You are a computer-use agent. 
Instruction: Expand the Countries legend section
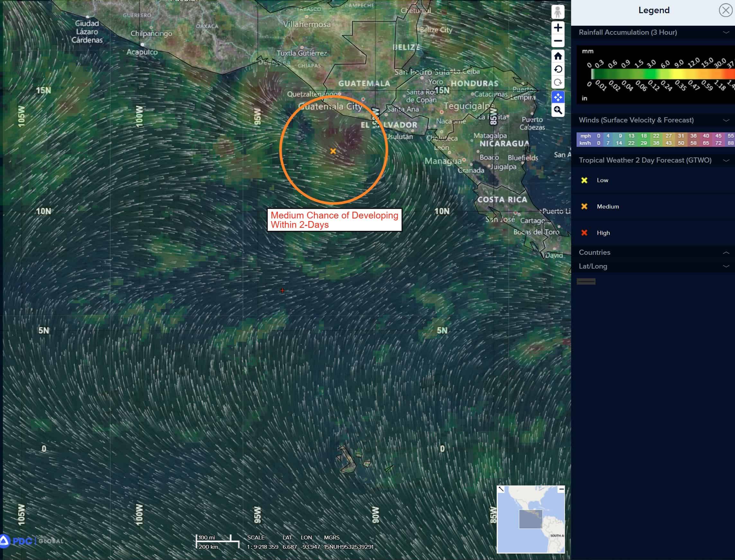pos(726,253)
